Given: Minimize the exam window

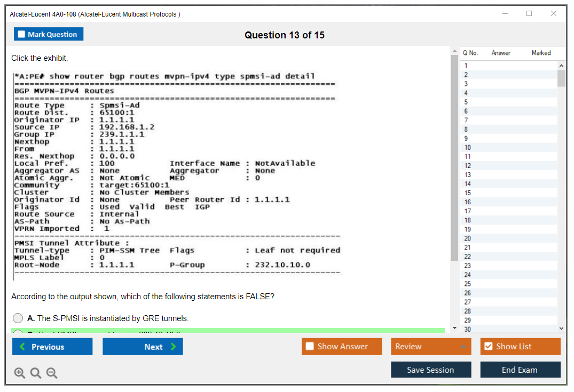Looking at the screenshot, I should pos(505,14).
